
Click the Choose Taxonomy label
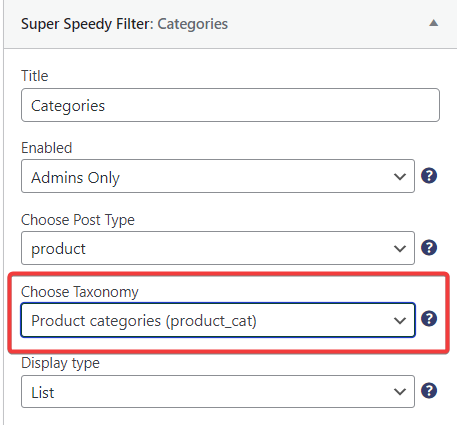[80, 292]
